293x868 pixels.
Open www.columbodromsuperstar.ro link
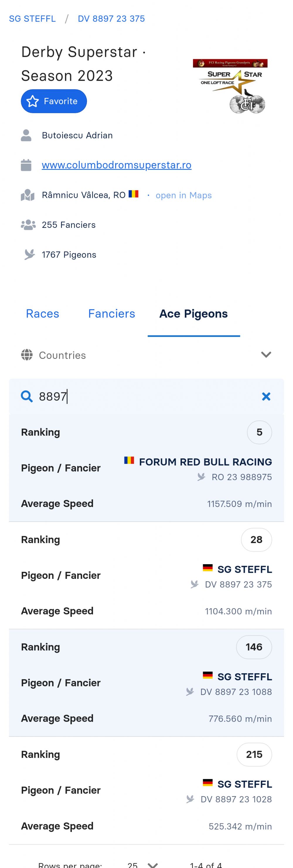pos(117,165)
